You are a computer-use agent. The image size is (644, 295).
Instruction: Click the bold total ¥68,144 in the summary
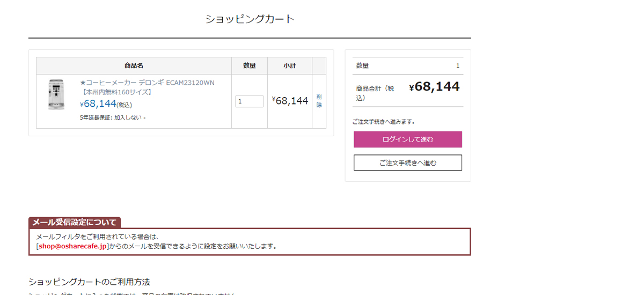pyautogui.click(x=434, y=87)
